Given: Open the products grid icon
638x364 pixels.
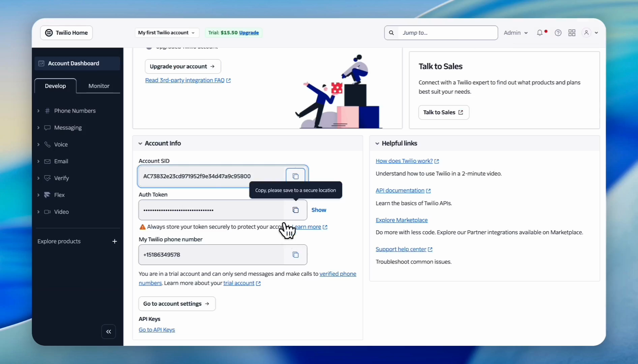Looking at the screenshot, I should [x=572, y=33].
